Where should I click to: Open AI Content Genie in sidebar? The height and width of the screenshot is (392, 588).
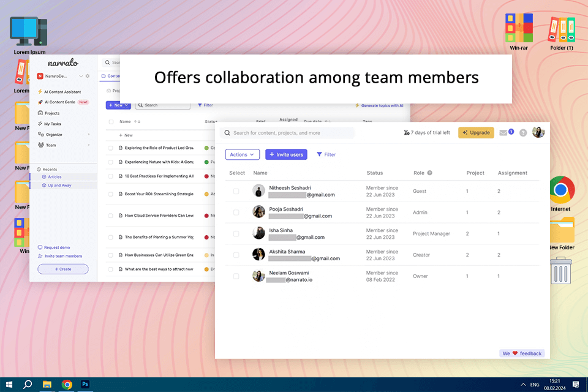coord(60,102)
